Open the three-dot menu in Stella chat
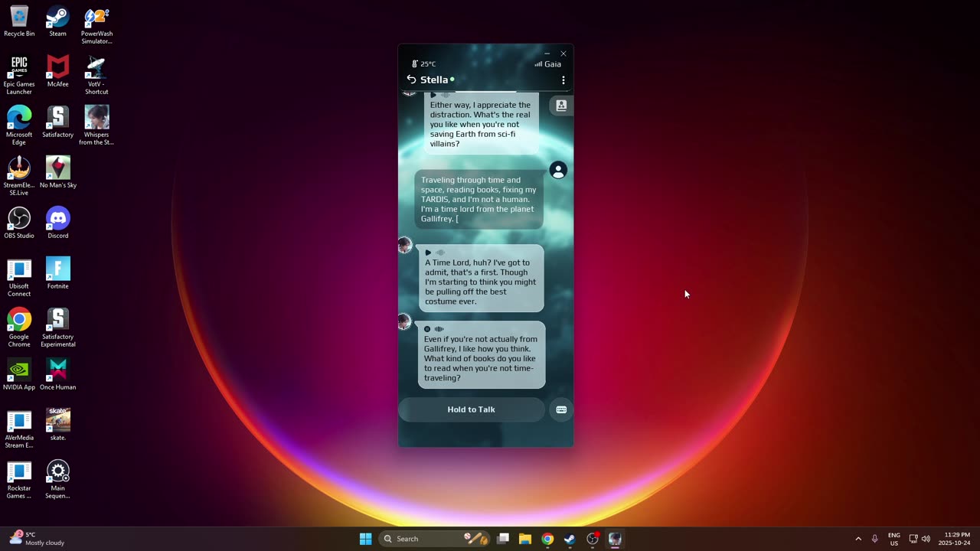Screen dimensions: 980x551 [563, 80]
